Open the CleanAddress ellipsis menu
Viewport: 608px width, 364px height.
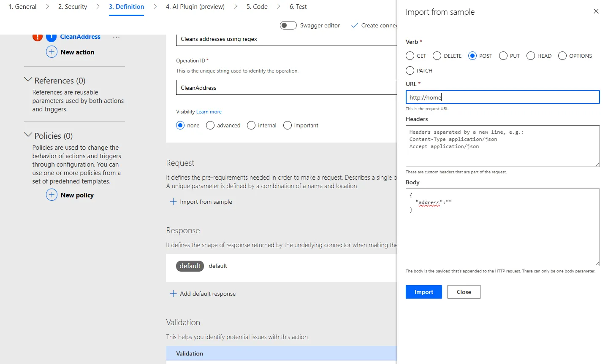click(117, 37)
